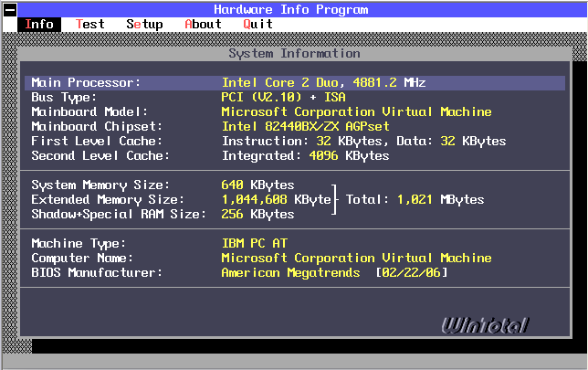Click the Shadow+Special RAM Size label

pyautogui.click(x=119, y=215)
